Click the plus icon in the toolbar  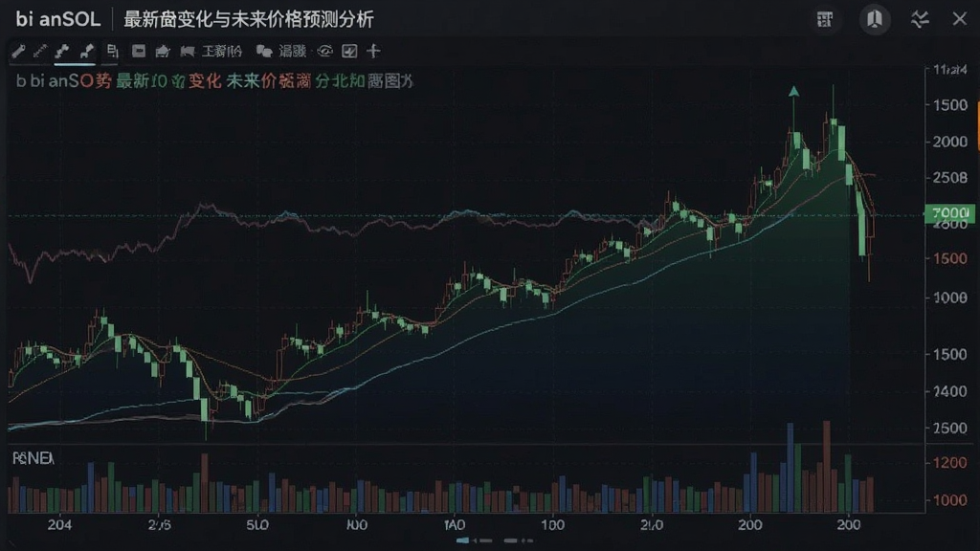(373, 52)
